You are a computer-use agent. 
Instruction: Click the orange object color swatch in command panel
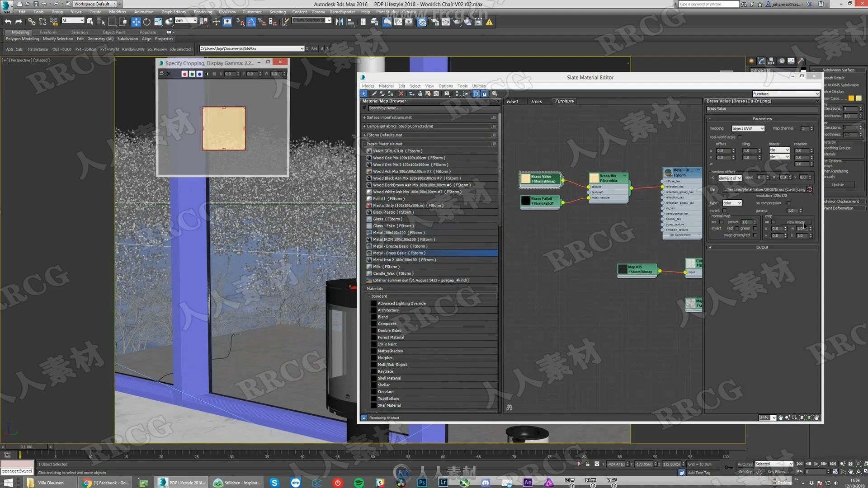pyautogui.click(x=851, y=98)
